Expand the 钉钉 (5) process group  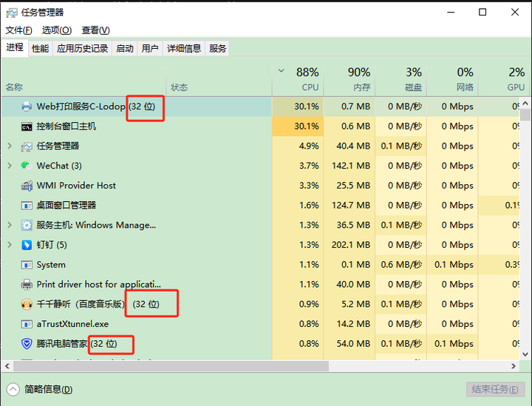click(10, 245)
